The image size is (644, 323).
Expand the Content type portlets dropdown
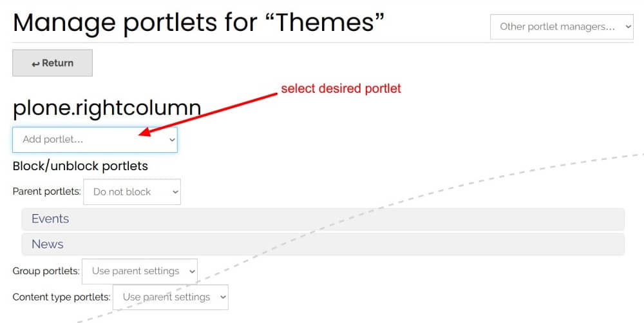tap(171, 297)
